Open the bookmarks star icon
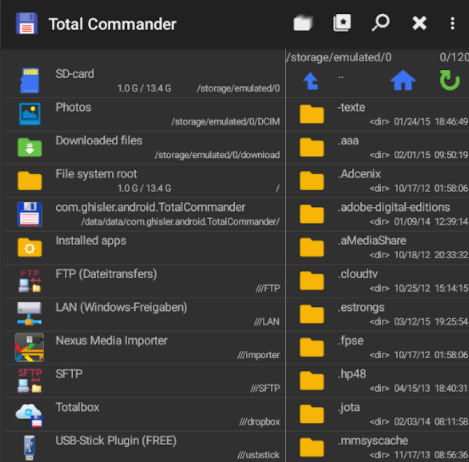 tap(342, 23)
